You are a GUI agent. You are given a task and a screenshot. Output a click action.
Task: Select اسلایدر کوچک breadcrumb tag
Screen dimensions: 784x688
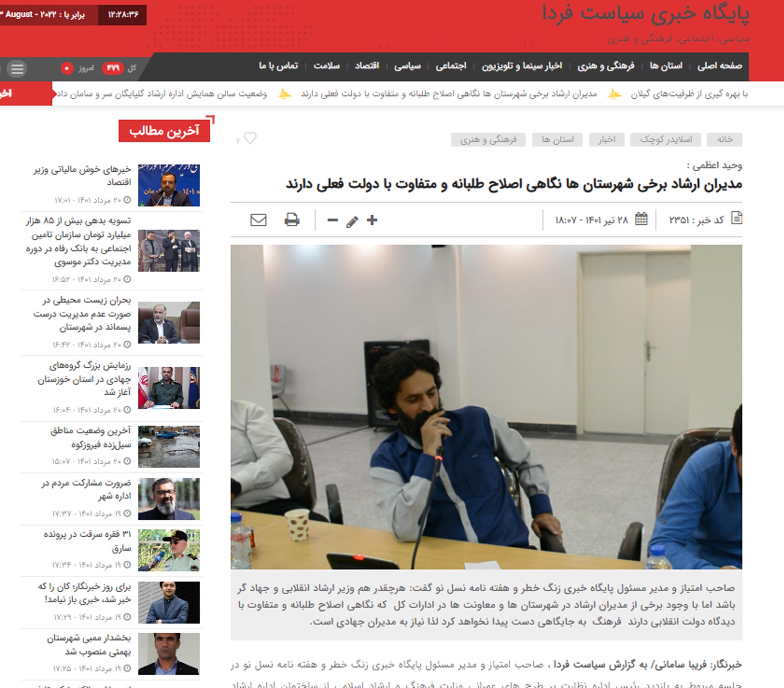pyautogui.click(x=666, y=140)
